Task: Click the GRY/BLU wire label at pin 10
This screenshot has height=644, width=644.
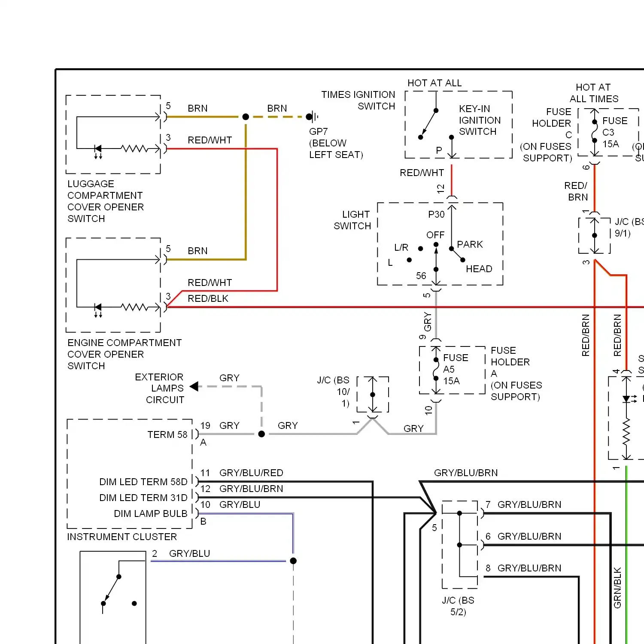Action: point(240,504)
